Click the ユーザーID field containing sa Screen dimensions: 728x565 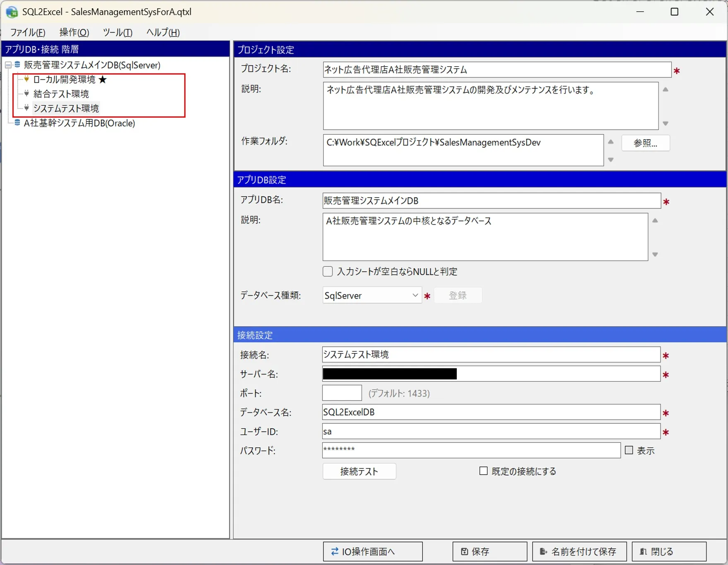(x=491, y=431)
